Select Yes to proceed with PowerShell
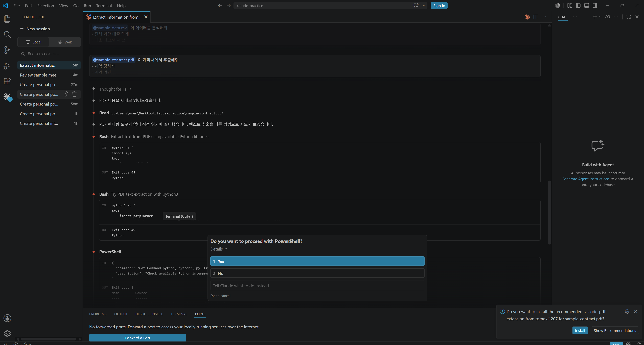This screenshot has width=644, height=345. pos(317,261)
